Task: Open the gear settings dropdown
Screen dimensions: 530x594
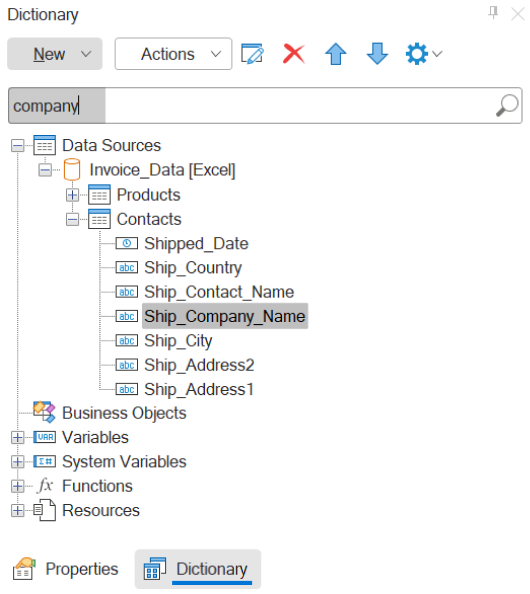Action: point(424,54)
